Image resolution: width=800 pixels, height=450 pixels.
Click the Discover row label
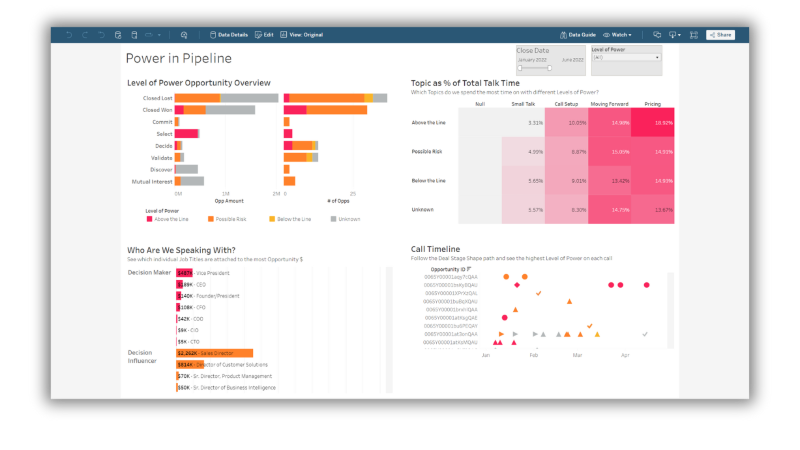coord(161,169)
